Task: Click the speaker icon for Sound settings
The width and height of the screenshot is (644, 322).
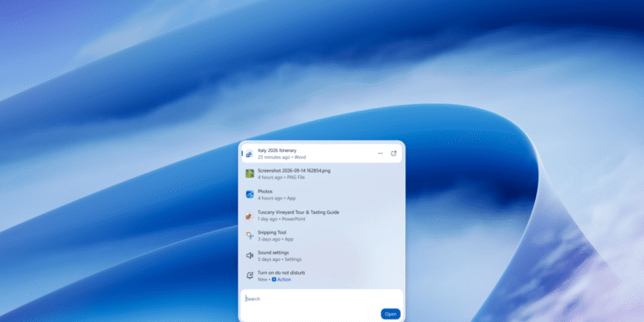Action: (249, 256)
